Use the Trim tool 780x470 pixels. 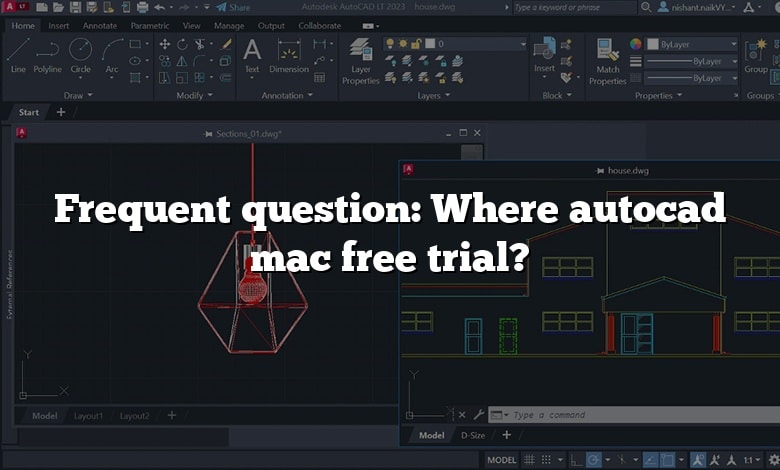tap(199, 44)
